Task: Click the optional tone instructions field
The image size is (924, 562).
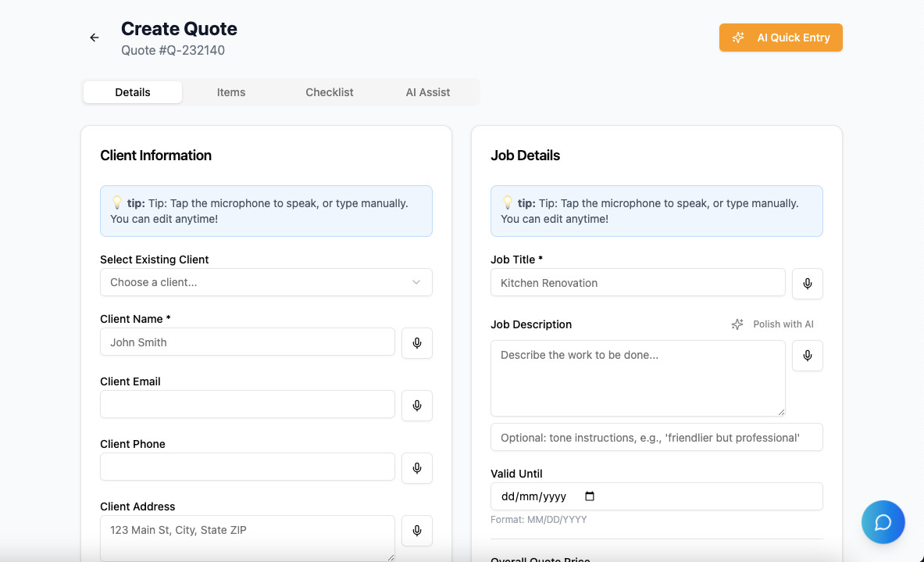Action: pyautogui.click(x=656, y=438)
